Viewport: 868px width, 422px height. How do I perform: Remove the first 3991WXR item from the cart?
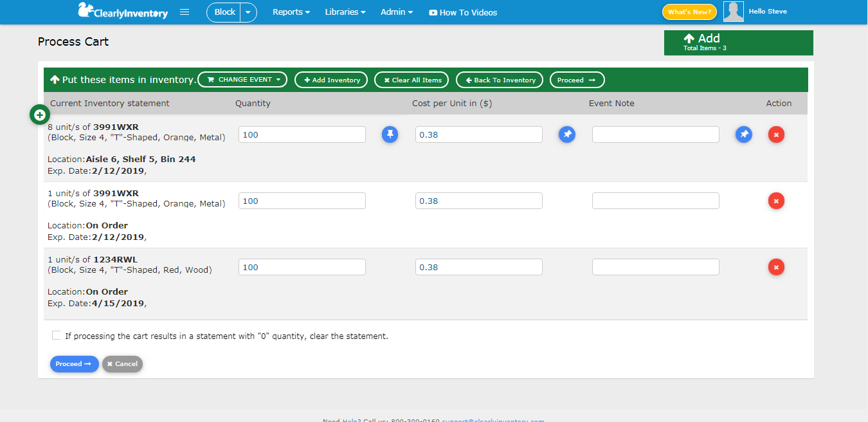pos(776,134)
